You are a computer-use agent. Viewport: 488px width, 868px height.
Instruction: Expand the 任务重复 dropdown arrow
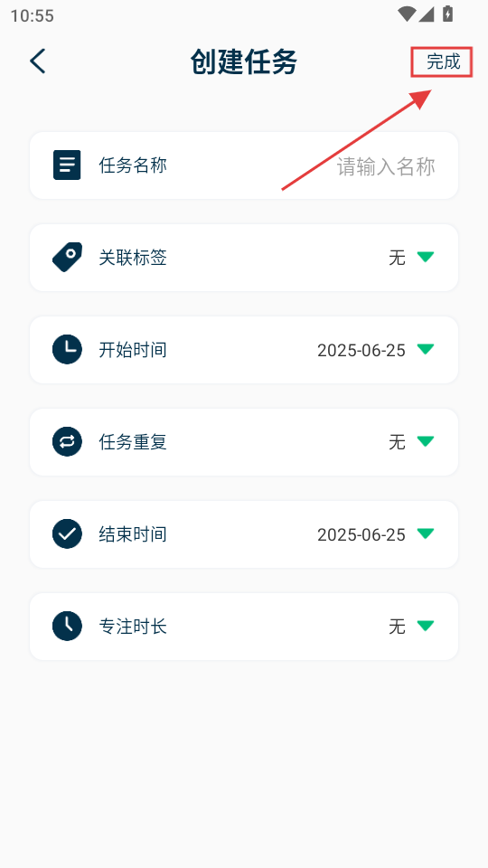pyautogui.click(x=426, y=441)
